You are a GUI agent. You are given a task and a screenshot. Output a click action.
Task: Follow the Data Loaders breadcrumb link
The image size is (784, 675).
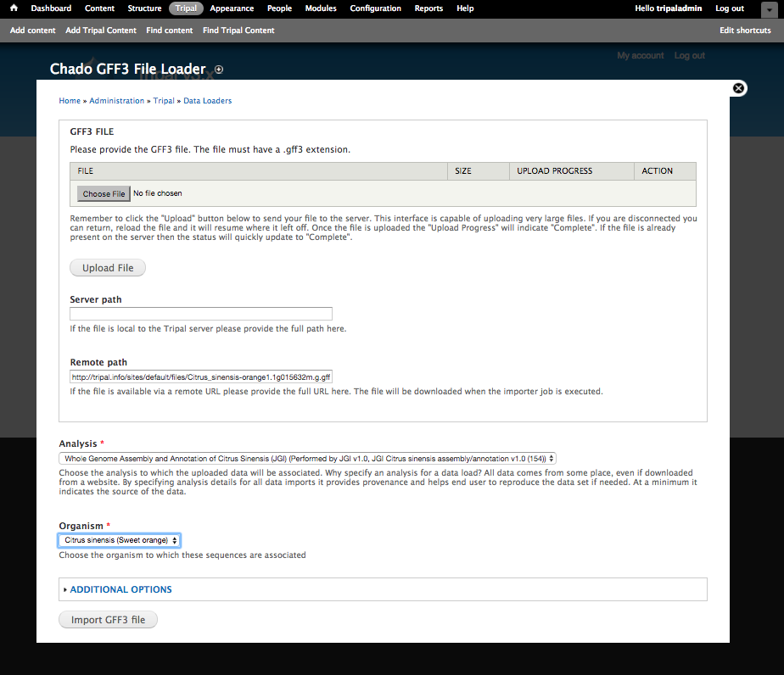click(207, 101)
